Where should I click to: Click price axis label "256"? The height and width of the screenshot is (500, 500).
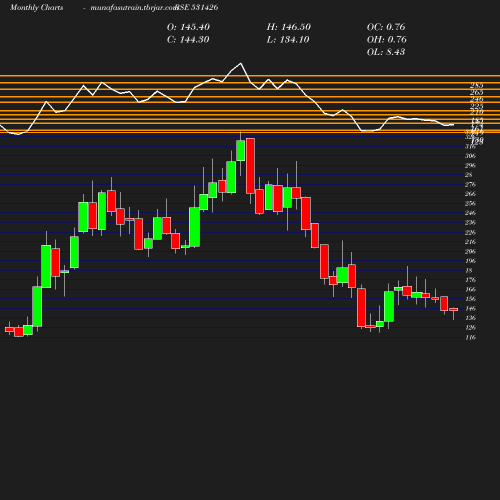pos(470,203)
